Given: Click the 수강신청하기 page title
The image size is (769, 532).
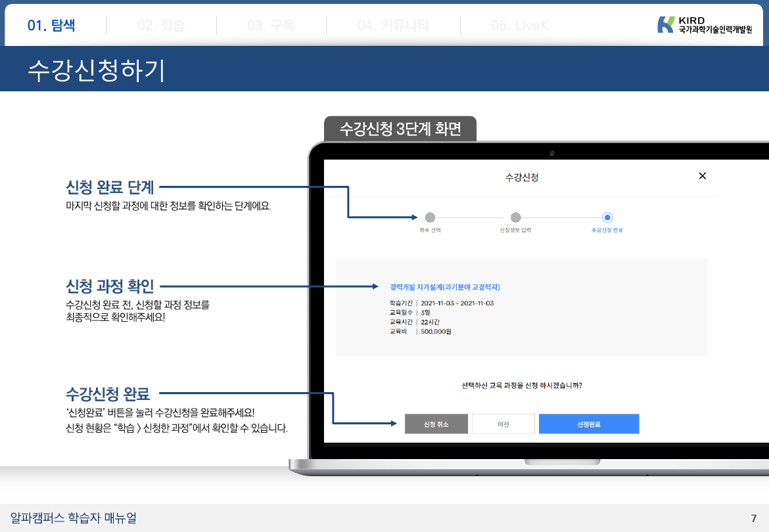Looking at the screenshot, I should (96, 70).
